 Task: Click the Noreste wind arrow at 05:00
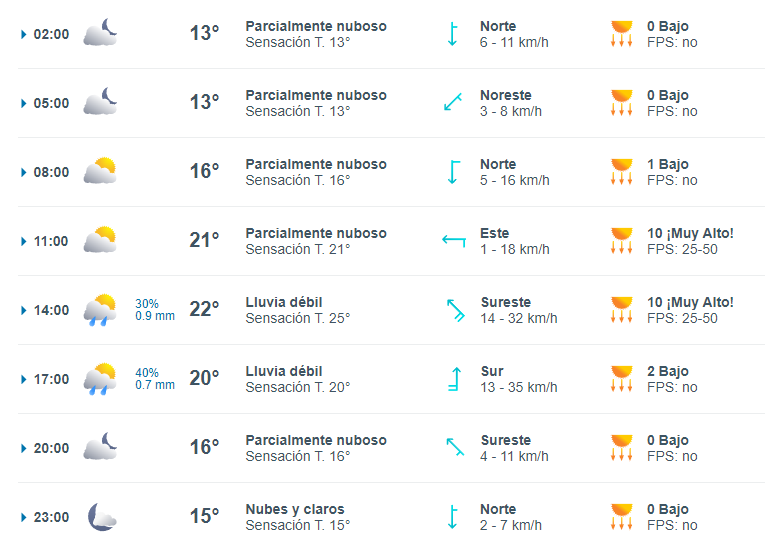click(453, 101)
